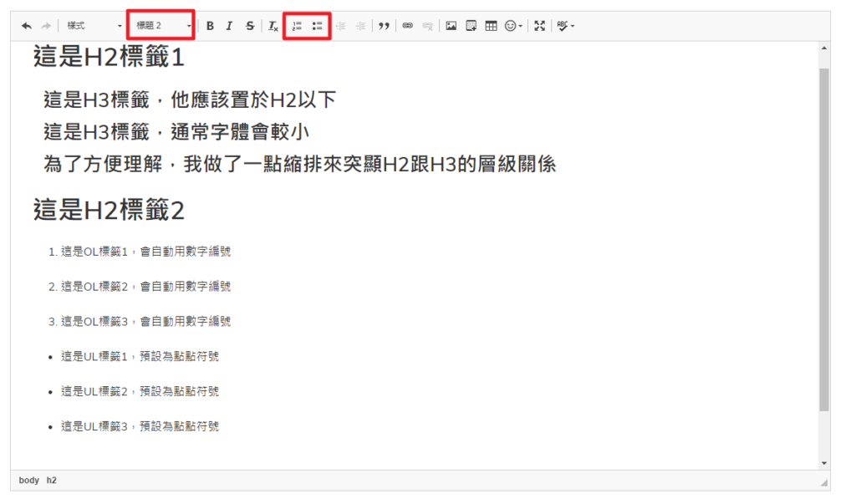Click the heading 這是H2標籤2
Screen dimensions: 856x504
[109, 211]
